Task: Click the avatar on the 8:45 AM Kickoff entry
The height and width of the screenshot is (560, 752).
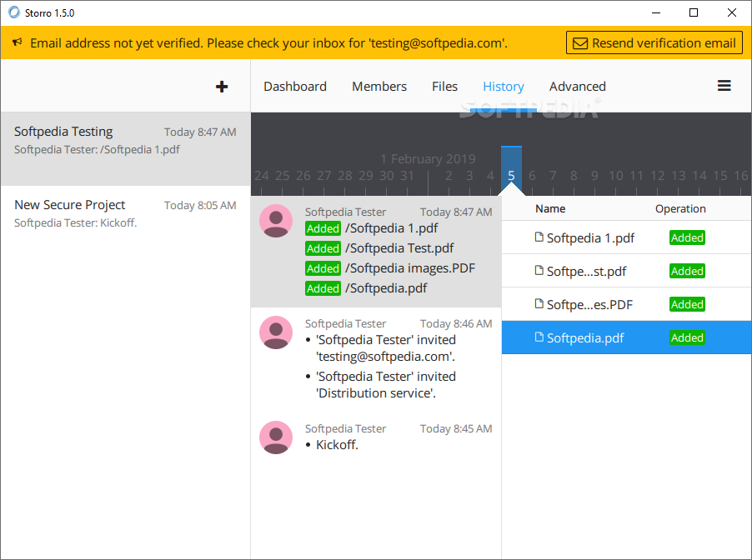Action: tap(276, 437)
